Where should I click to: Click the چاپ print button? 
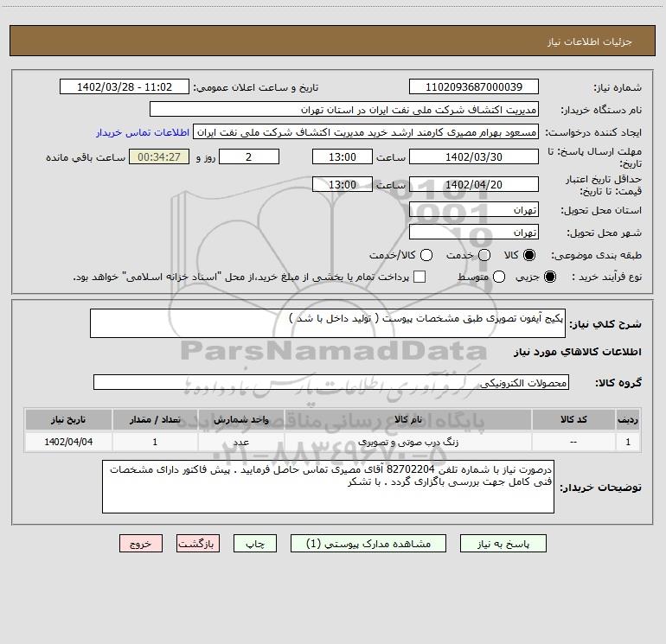[x=255, y=544]
